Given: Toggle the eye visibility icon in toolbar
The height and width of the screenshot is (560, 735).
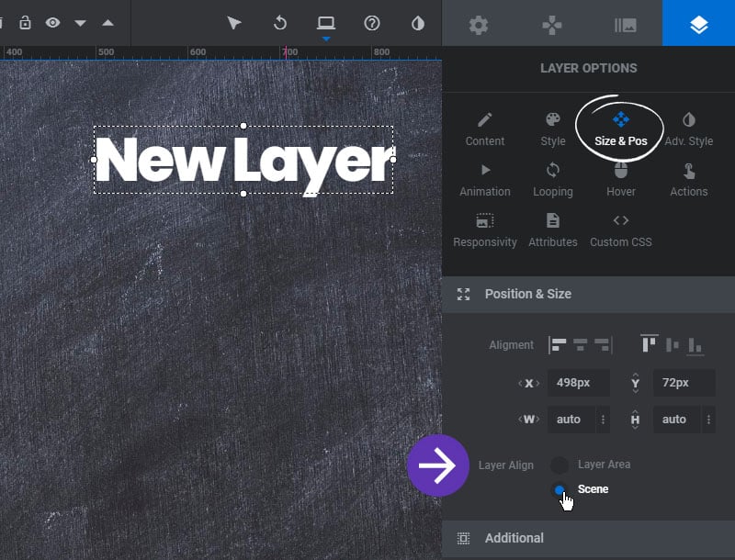Looking at the screenshot, I should point(52,22).
